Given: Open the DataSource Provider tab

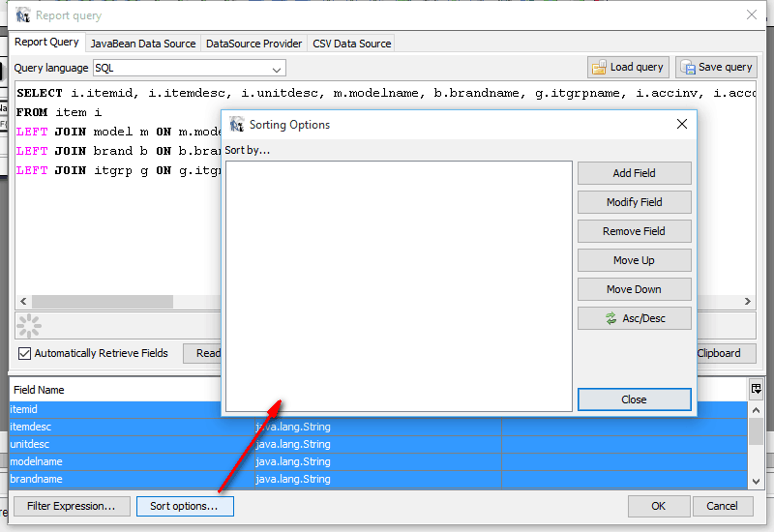Looking at the screenshot, I should (x=253, y=44).
